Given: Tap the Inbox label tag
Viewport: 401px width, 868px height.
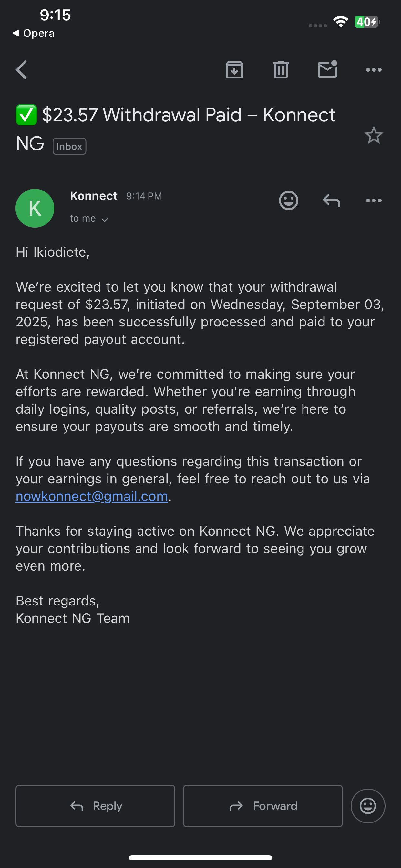Looking at the screenshot, I should 69,146.
